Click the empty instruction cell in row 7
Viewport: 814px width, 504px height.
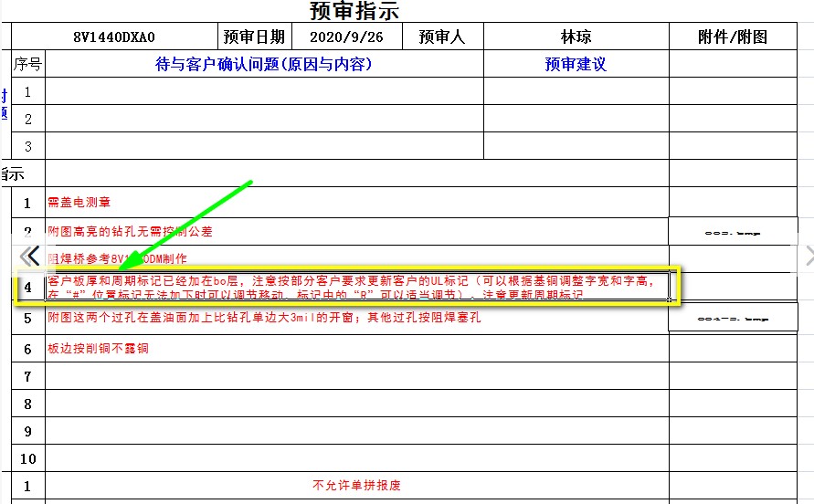point(357,376)
